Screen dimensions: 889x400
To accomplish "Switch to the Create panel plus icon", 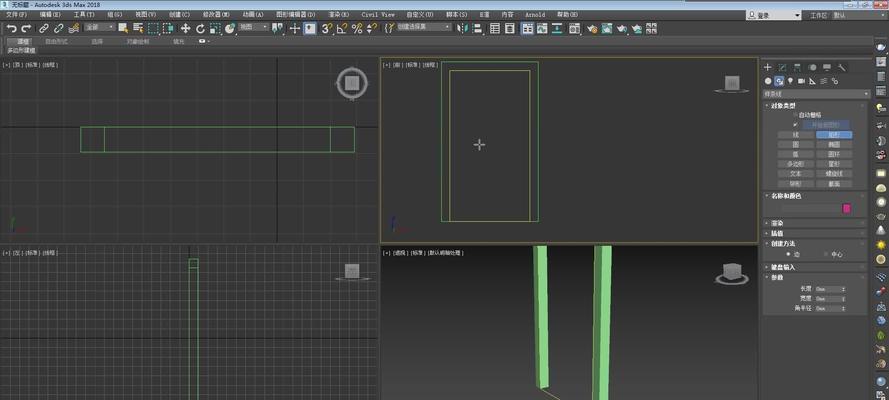I will 768,67.
